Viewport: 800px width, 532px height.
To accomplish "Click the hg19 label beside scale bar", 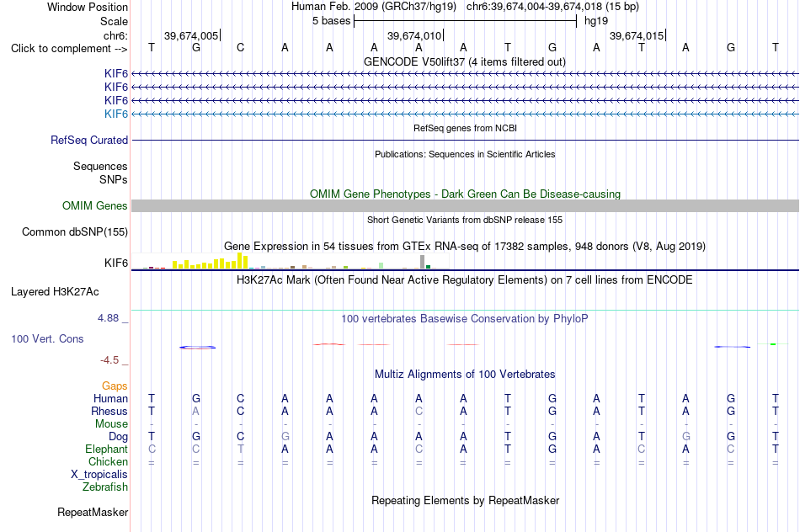I will coord(596,21).
